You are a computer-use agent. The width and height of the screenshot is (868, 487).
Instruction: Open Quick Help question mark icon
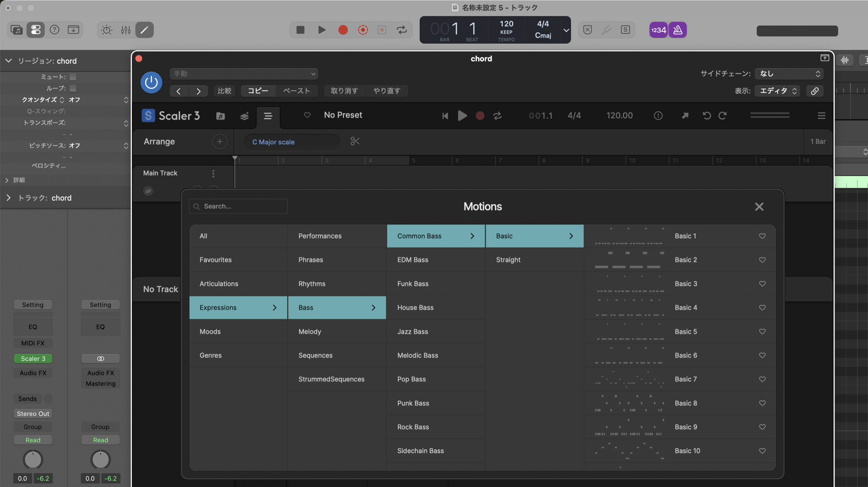[54, 30]
